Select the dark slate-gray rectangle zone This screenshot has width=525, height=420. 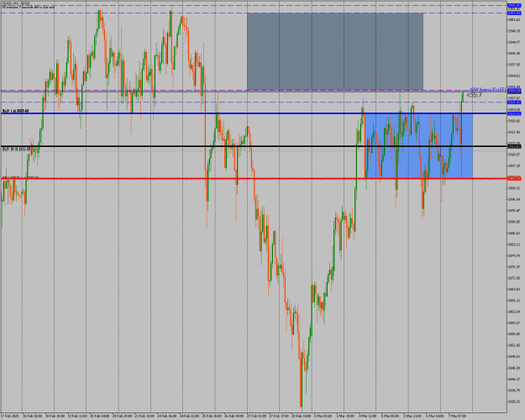(335, 51)
